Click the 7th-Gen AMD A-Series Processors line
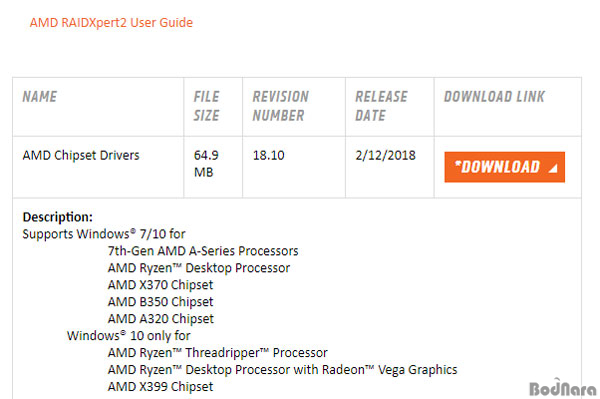This screenshot has width=600, height=399. tap(203, 251)
